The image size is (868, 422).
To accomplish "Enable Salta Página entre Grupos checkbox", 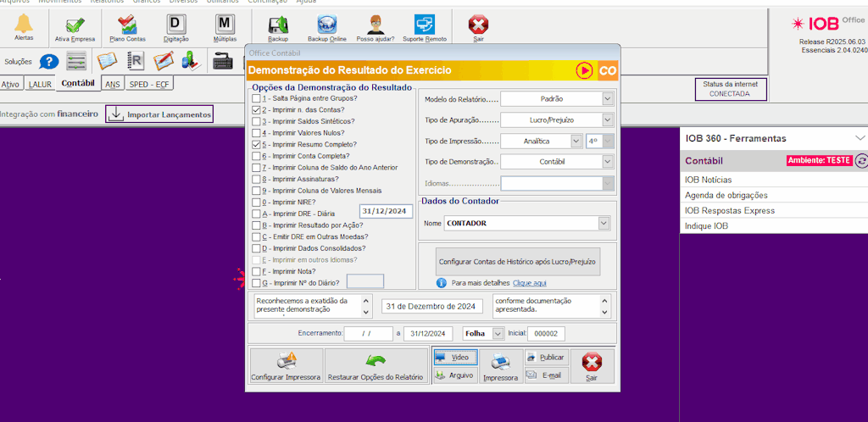I will [x=256, y=98].
